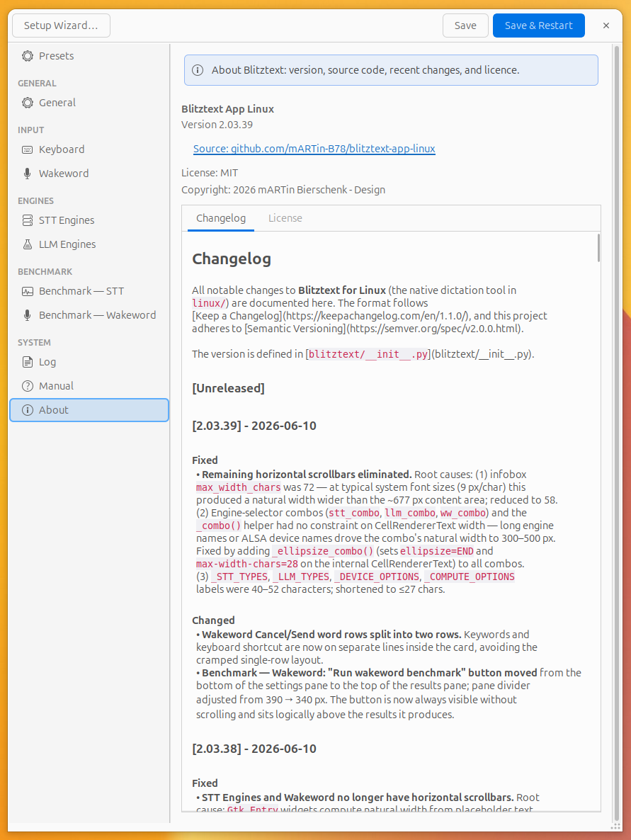
Task: Select Benchmark — Wakeword entry
Action: click(x=89, y=315)
